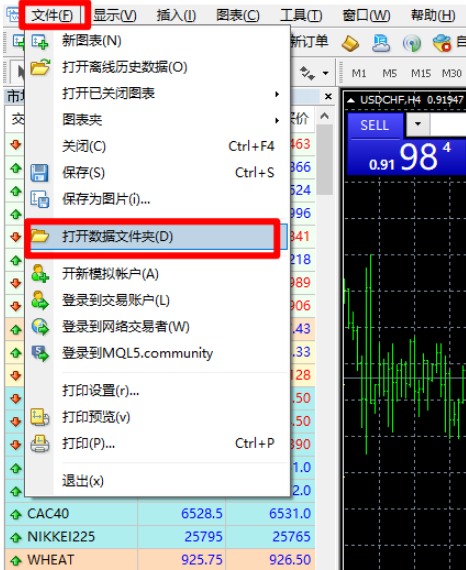The image size is (466, 570).
Task: Click the signals broadcast toolbar icon
Action: [x=412, y=43]
